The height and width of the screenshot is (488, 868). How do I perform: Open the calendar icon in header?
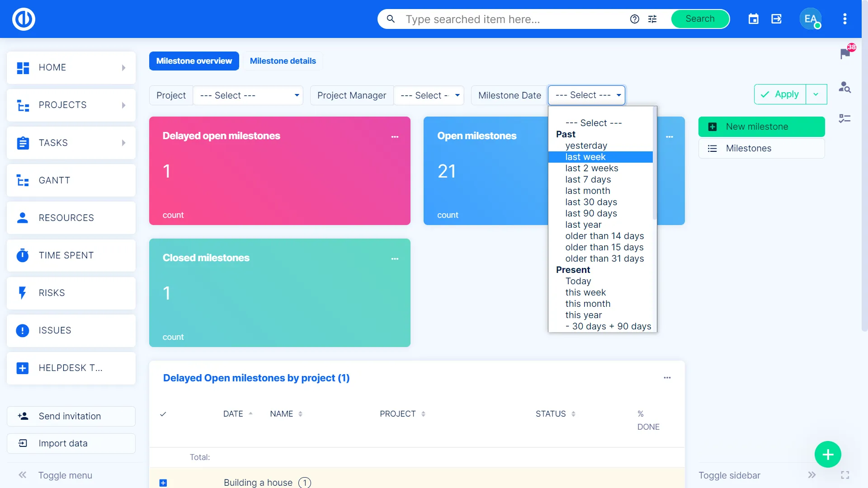point(753,19)
